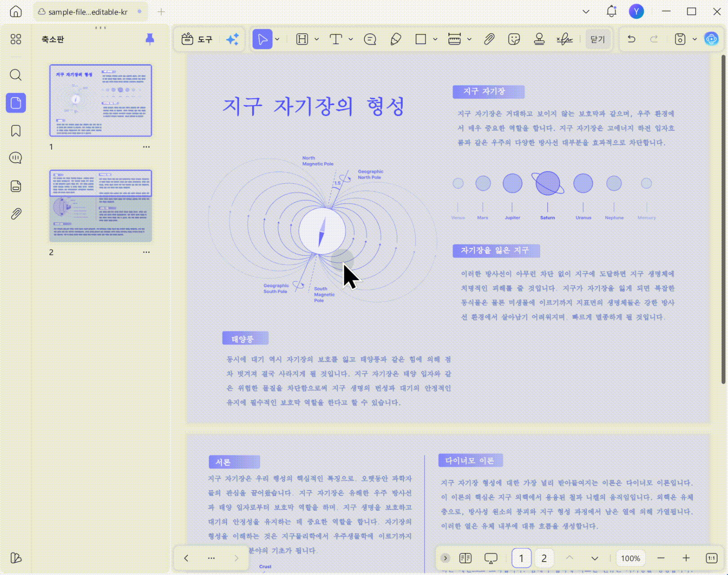Screen dimensions: 728x575
Task: Add a sticky note comment
Action: (370, 40)
